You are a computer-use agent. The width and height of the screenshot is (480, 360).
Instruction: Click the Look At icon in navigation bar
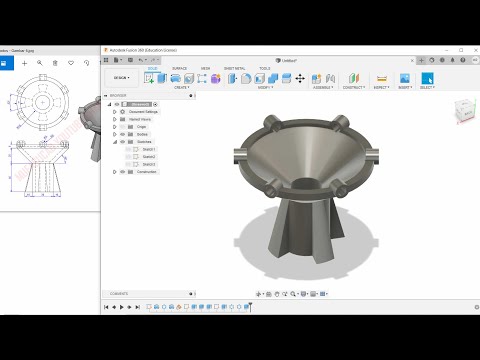tap(269, 294)
